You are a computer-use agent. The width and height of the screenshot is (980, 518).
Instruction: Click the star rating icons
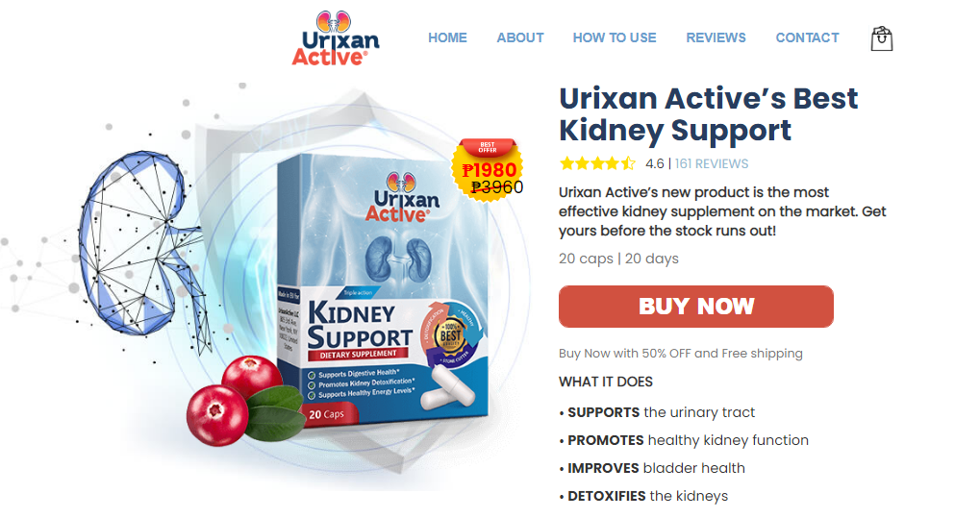pyautogui.click(x=597, y=163)
